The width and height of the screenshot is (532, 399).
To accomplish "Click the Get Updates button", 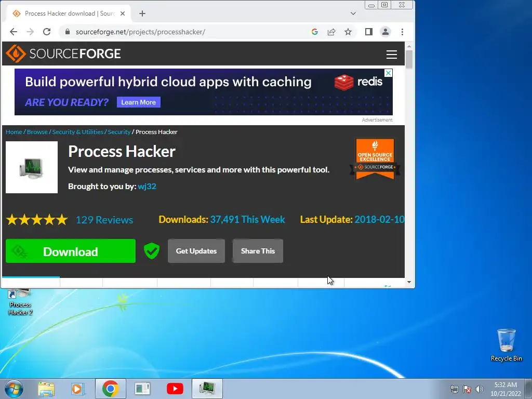I will tap(196, 251).
